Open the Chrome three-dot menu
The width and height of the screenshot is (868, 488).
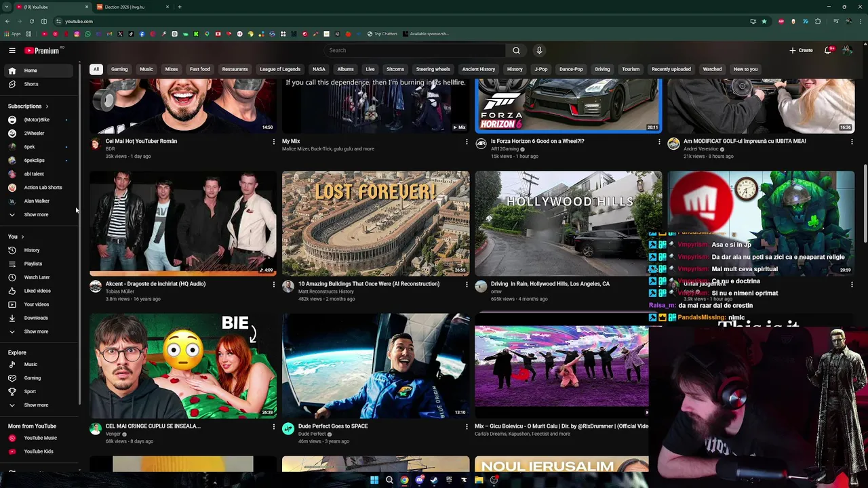click(860, 21)
